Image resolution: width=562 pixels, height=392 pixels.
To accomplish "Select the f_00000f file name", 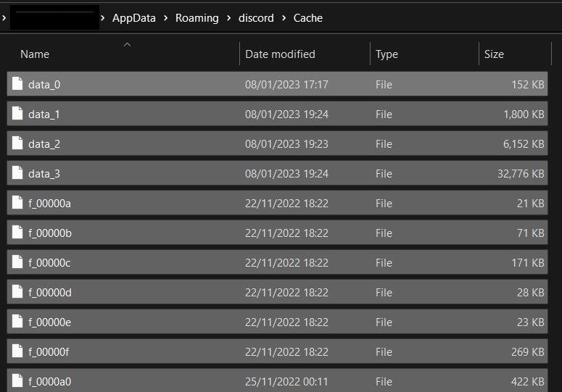I will pyautogui.click(x=49, y=351).
